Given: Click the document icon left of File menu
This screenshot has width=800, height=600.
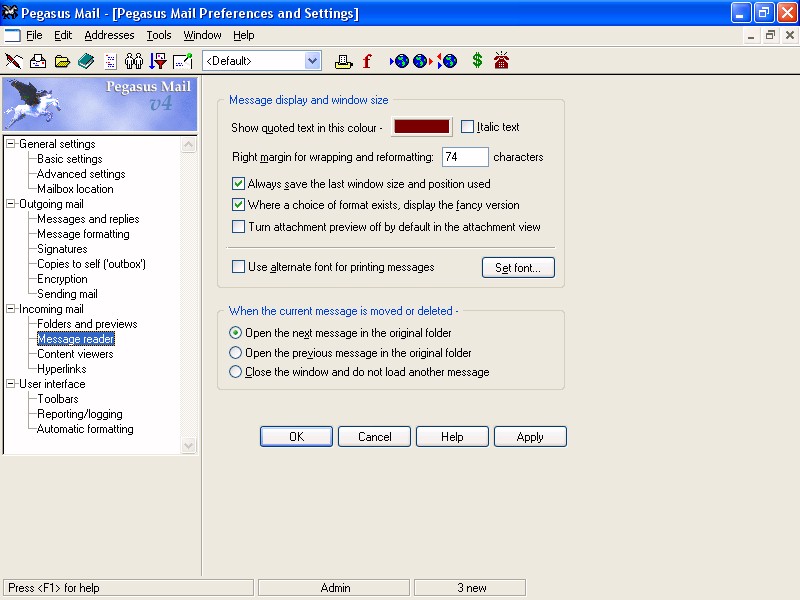Looking at the screenshot, I should click(12, 35).
